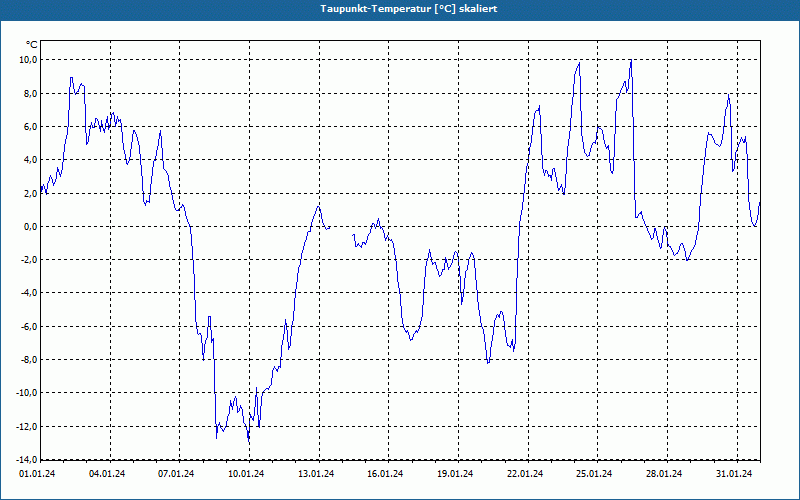Click the 10.01.24 date label

click(x=246, y=474)
